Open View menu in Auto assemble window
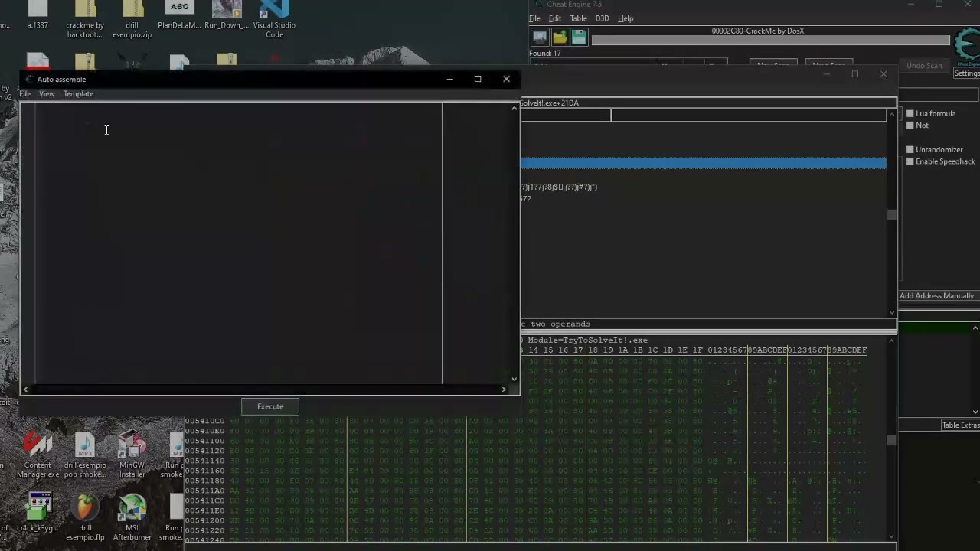Screen dimensions: 980x551 [x=47, y=94]
